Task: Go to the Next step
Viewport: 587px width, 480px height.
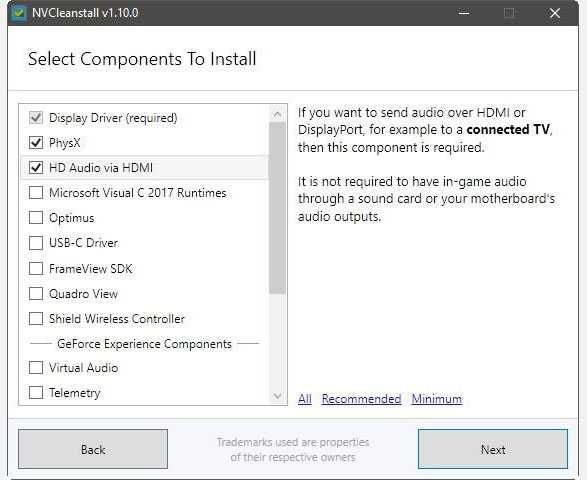Action: pos(493,449)
